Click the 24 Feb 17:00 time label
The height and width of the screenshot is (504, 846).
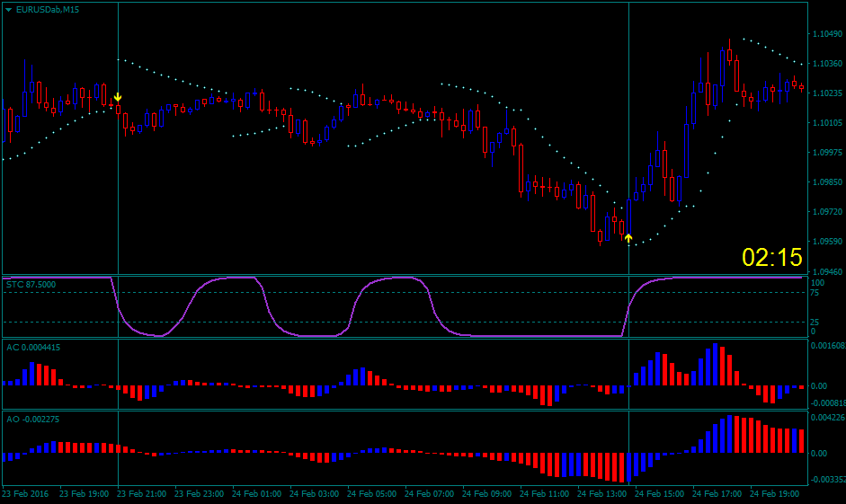coord(717,493)
